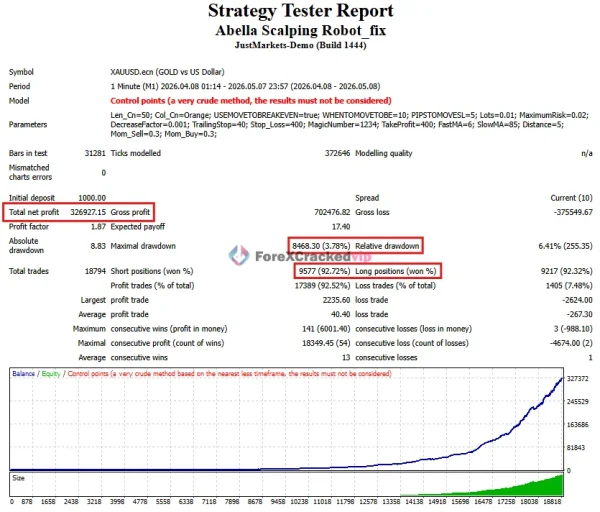The height and width of the screenshot is (512, 600).
Task: Click the average profit trade value 40.40
Action: point(341,314)
